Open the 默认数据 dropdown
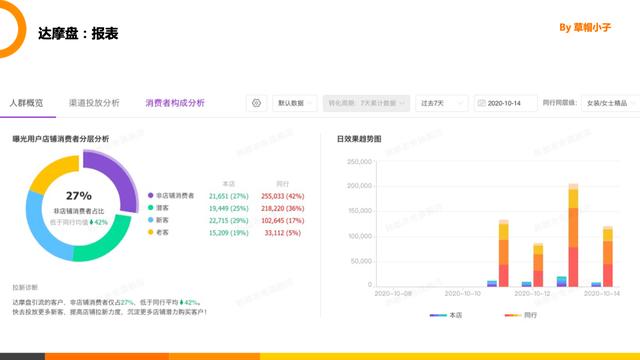640x360 pixels. pyautogui.click(x=295, y=103)
